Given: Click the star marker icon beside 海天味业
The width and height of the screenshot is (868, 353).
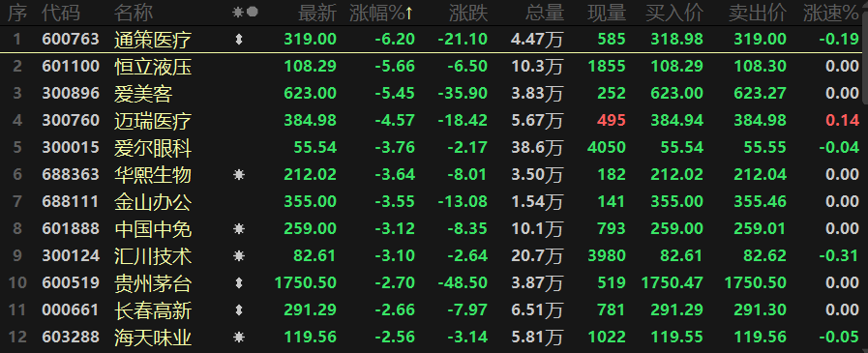Looking at the screenshot, I should (x=239, y=337).
